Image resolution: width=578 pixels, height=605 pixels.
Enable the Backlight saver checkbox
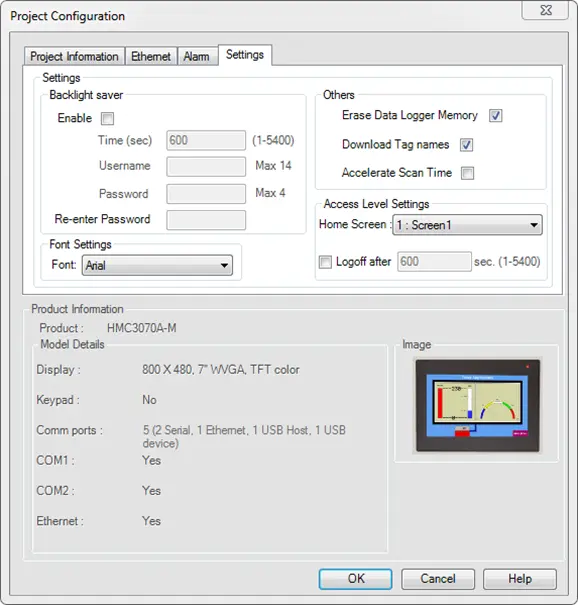click(108, 118)
